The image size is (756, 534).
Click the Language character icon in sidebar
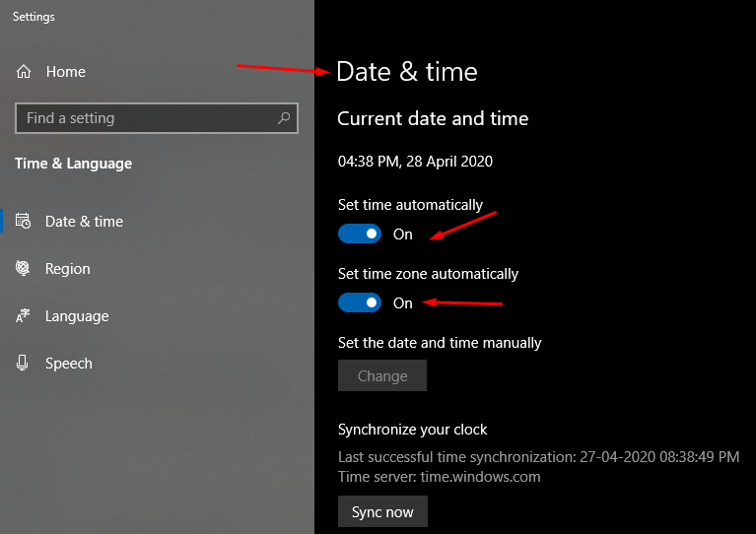[x=24, y=316]
